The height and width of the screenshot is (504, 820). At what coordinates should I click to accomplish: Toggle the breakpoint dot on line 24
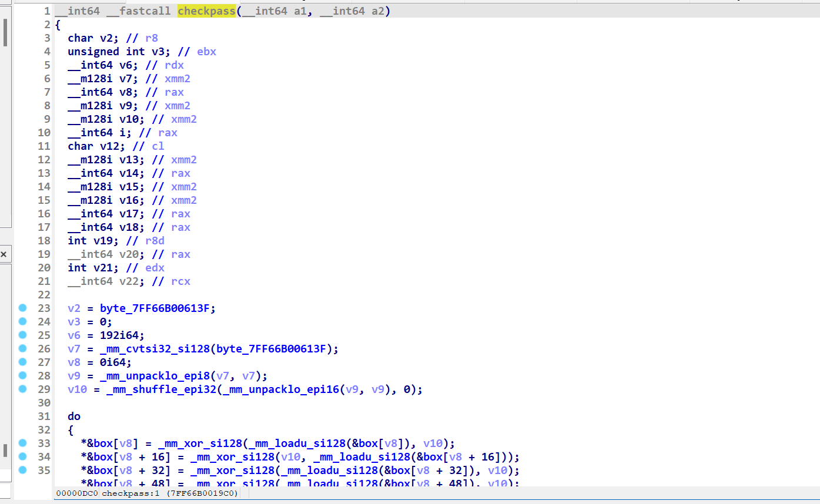pyautogui.click(x=23, y=321)
